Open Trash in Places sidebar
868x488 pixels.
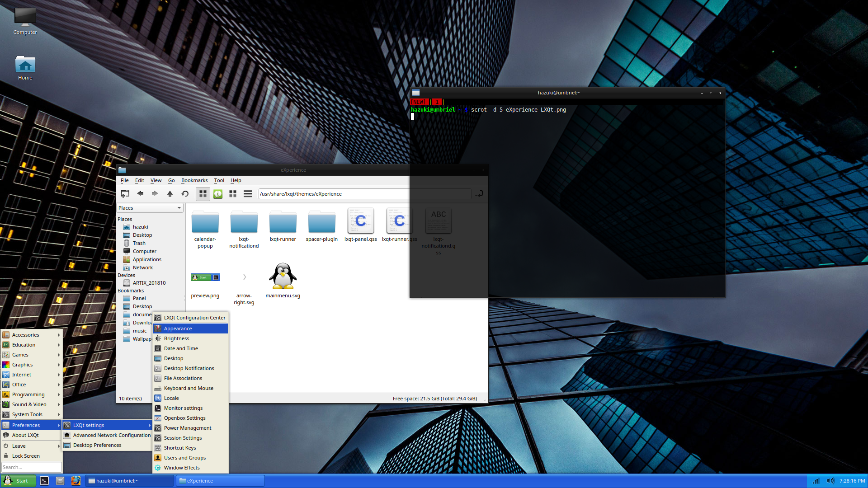[x=139, y=243]
